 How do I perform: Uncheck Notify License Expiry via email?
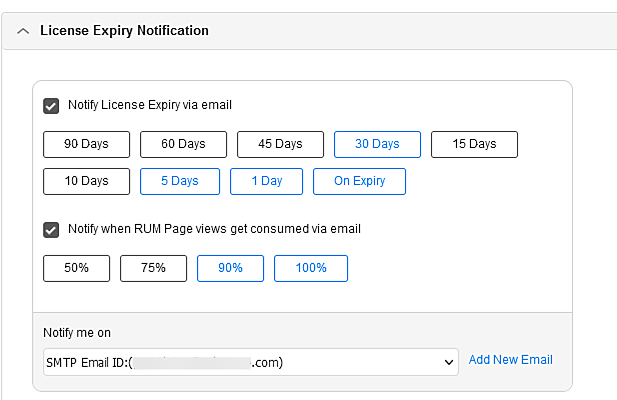(x=51, y=105)
